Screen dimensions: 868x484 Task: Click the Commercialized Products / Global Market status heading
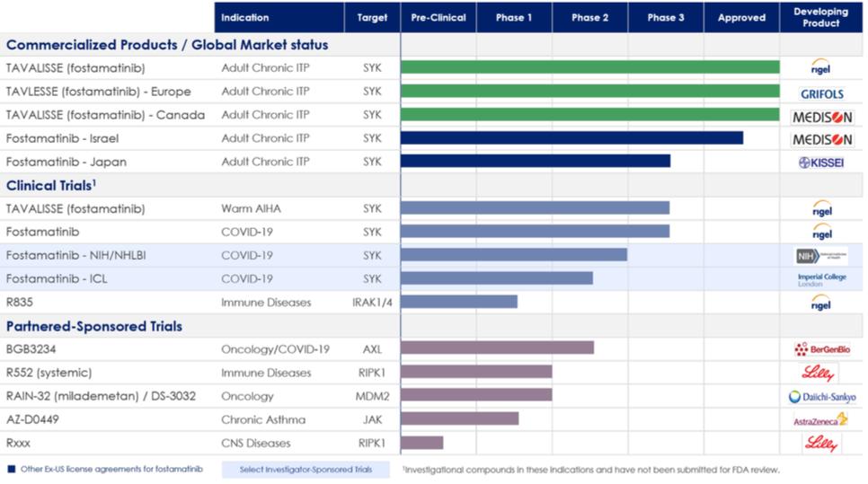(x=167, y=45)
